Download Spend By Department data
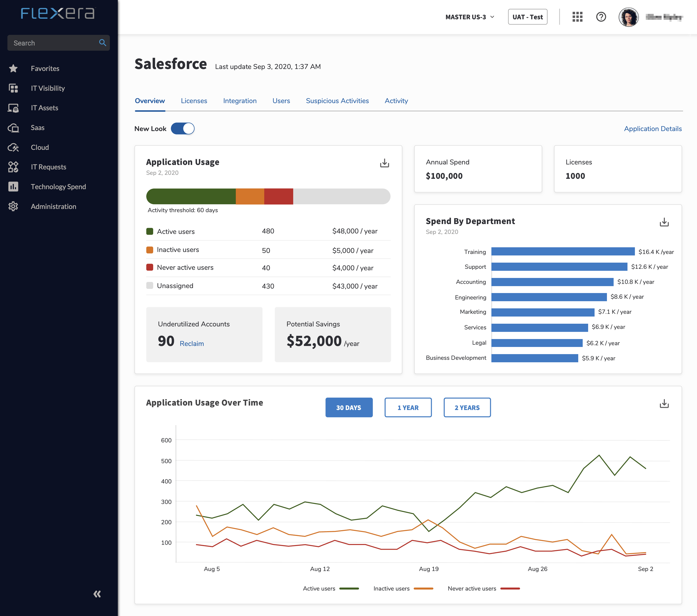The height and width of the screenshot is (616, 697). point(664,222)
